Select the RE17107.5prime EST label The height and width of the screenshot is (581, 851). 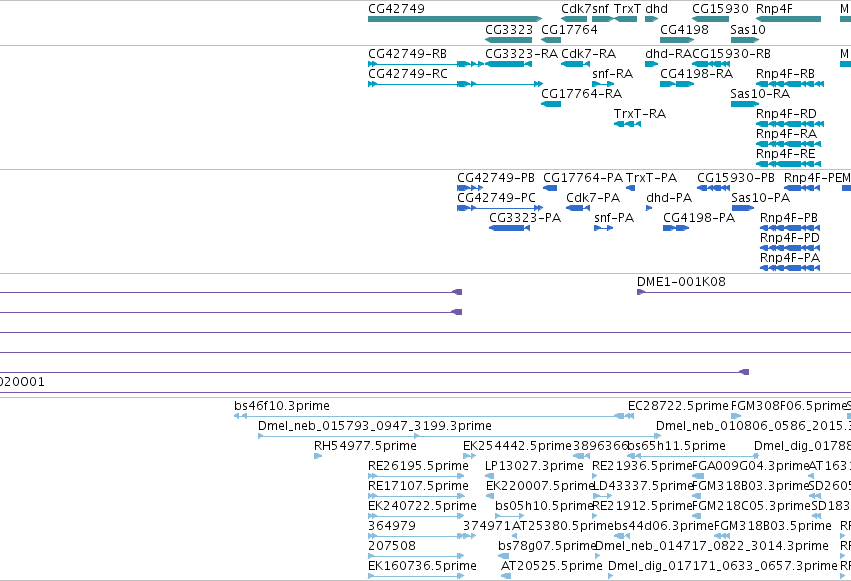click(x=418, y=487)
